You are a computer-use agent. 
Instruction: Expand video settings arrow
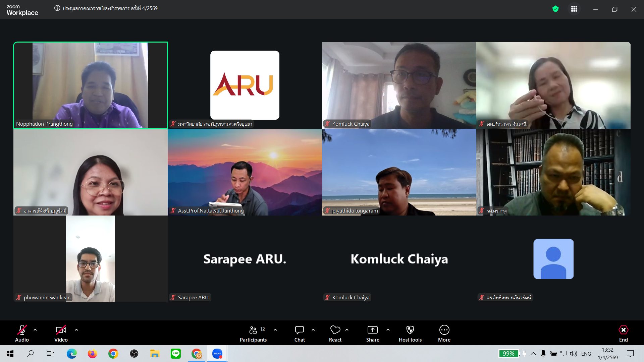tap(76, 330)
